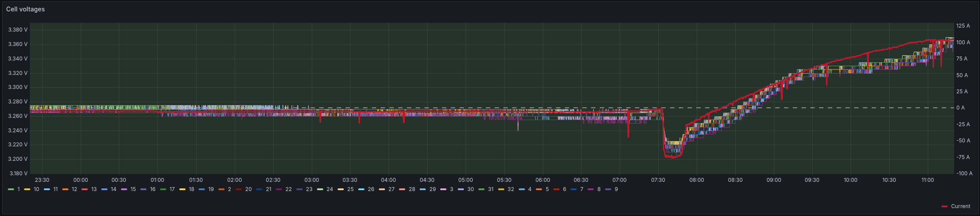Toggle series 28 legend entry
Image resolution: width=980 pixels, height=216 pixels.
click(412, 189)
